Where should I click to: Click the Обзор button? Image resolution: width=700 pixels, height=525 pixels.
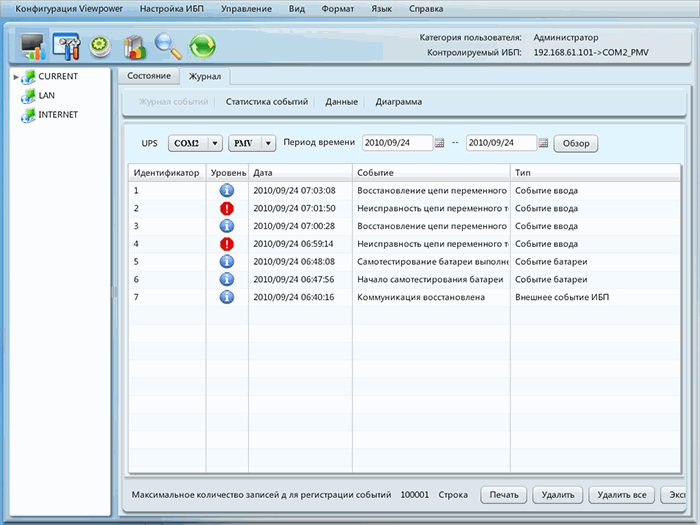tap(576, 143)
